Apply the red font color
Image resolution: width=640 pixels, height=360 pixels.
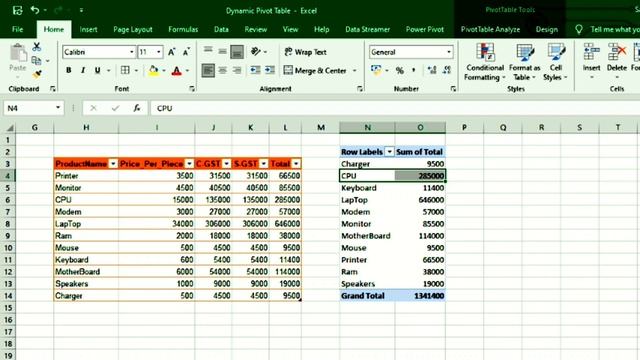click(176, 71)
